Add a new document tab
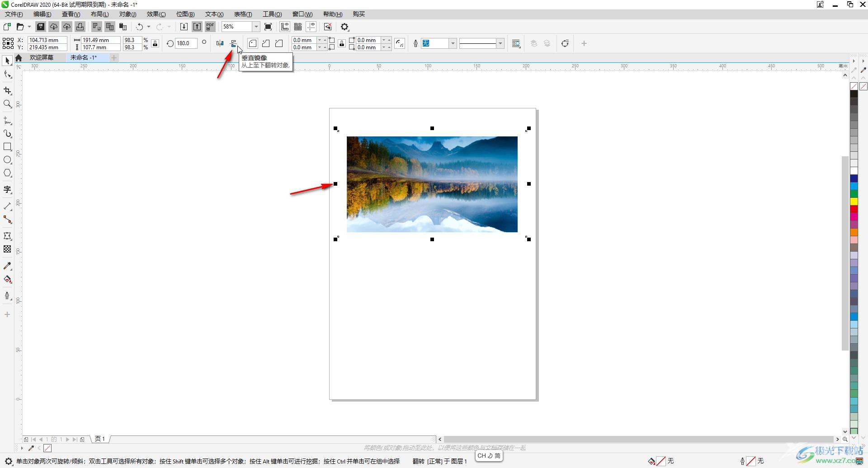The width and height of the screenshot is (868, 468). tap(114, 57)
